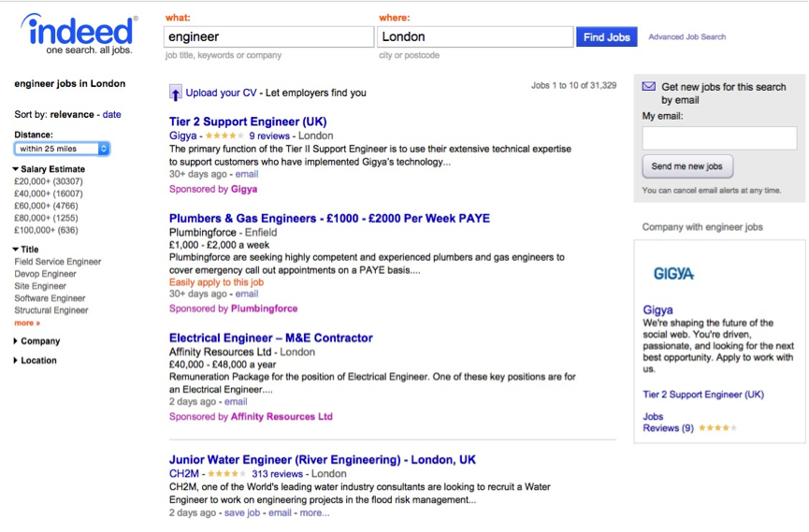The width and height of the screenshot is (809, 532).
Task: Click the Indeed logo
Action: click(79, 34)
